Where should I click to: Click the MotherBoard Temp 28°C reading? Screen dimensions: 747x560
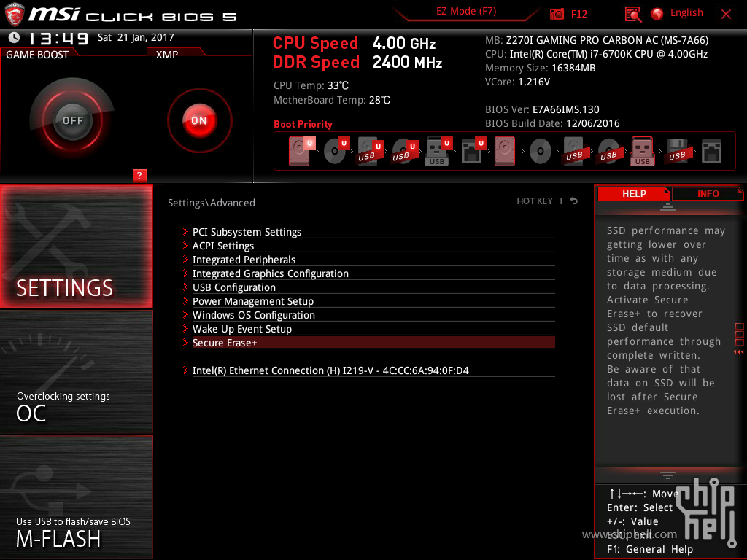(x=332, y=100)
